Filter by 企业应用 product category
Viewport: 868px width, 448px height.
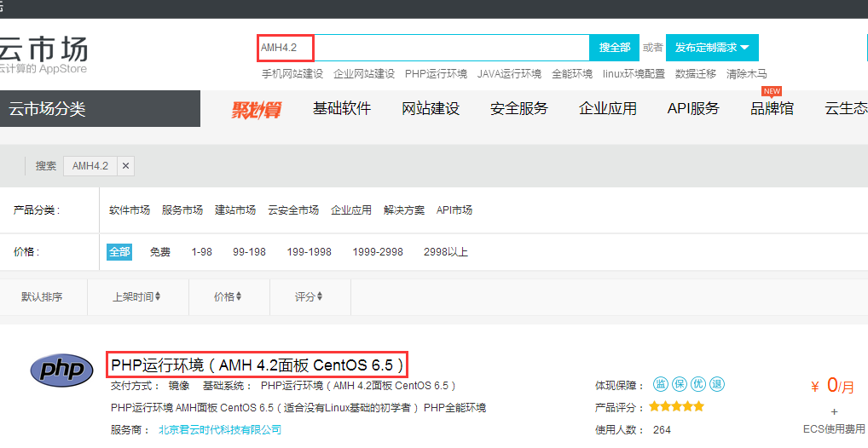(351, 210)
